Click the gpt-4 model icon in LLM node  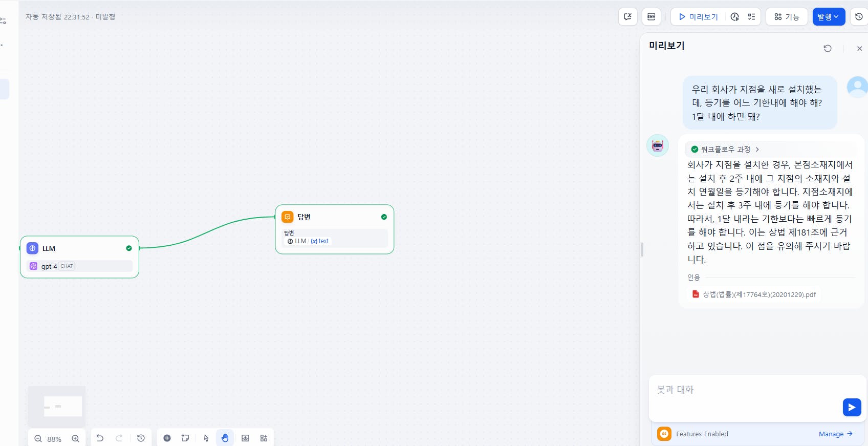pos(33,266)
